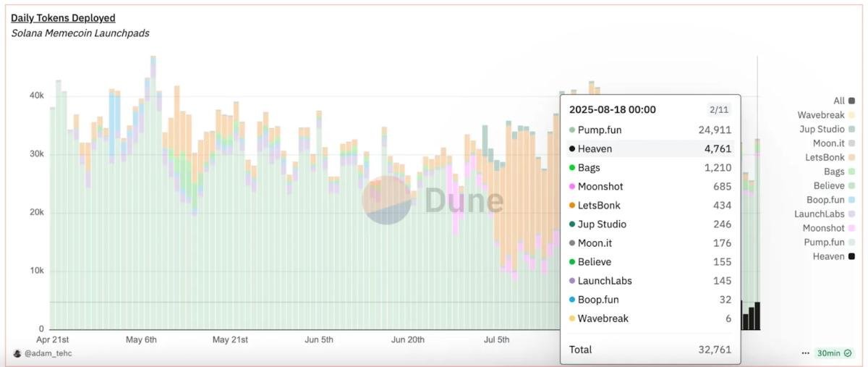The width and height of the screenshot is (868, 367).
Task: Click the Moon.it legend icon
Action: [851, 143]
